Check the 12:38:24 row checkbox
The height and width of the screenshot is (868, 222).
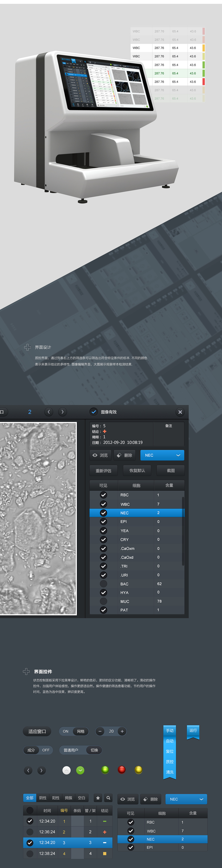pos(30,854)
